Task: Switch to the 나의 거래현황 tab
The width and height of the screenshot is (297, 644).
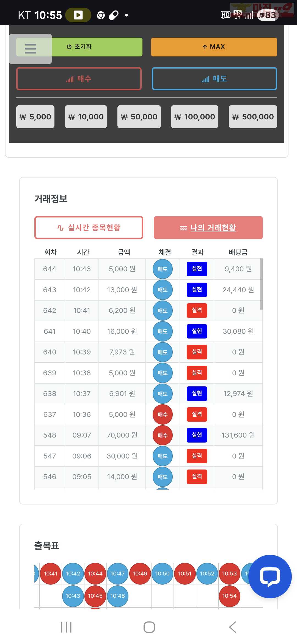Action: coord(208,228)
